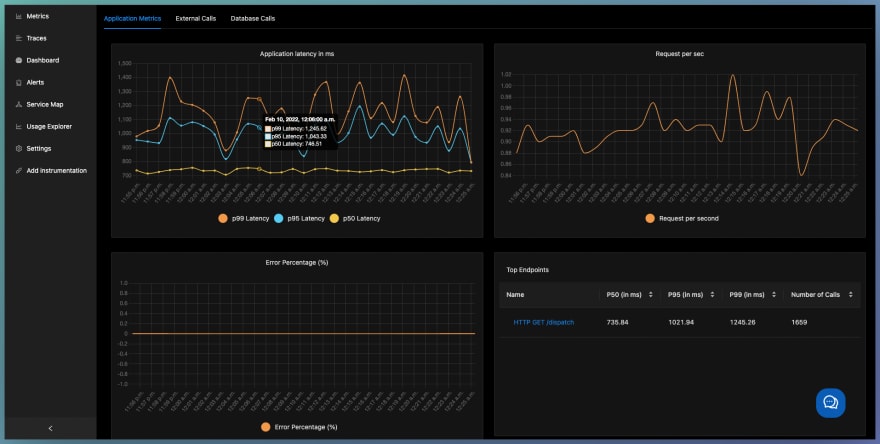Open the Dashboard sidebar icon
Image resolution: width=880 pixels, height=444 pixels.
coord(19,60)
